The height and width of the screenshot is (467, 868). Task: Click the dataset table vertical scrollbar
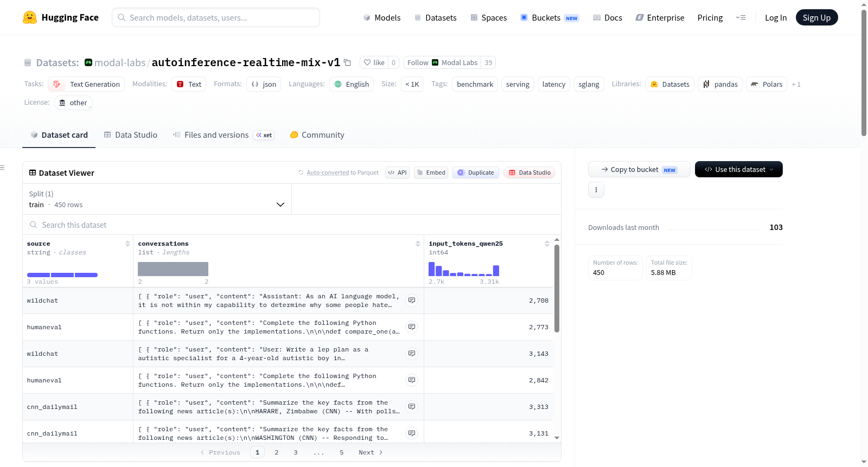coord(557,288)
